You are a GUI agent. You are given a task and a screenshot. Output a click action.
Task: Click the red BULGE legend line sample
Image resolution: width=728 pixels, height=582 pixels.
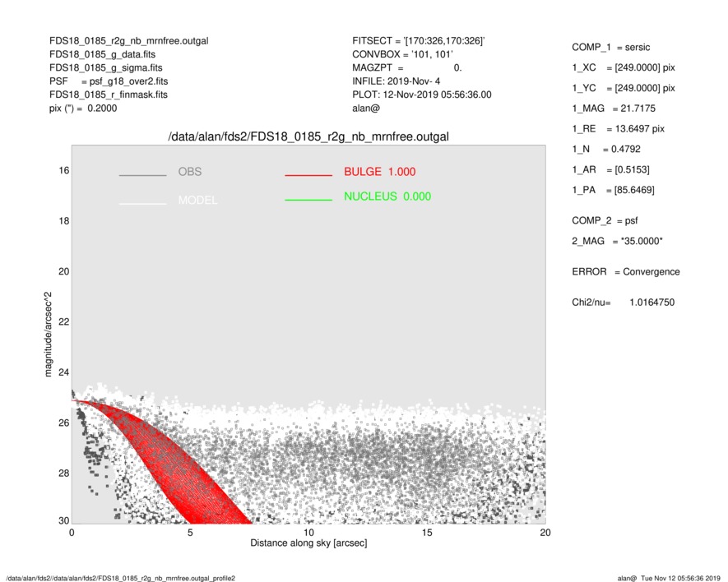(308, 175)
